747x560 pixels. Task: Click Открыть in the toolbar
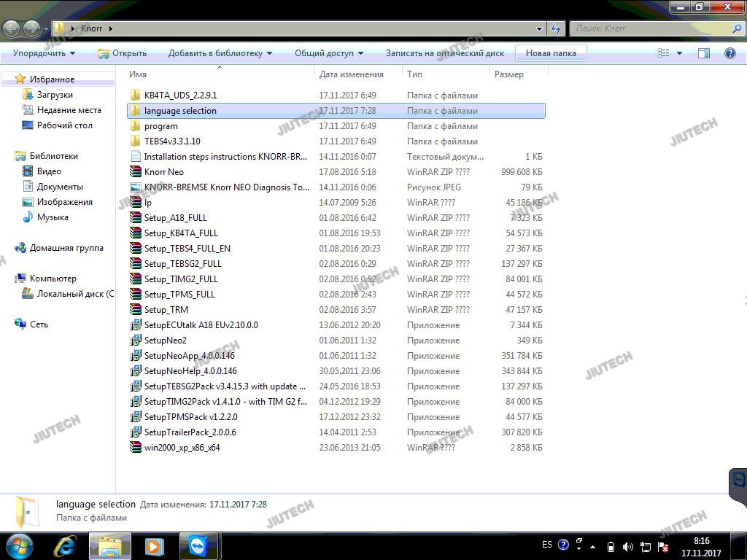coord(122,53)
